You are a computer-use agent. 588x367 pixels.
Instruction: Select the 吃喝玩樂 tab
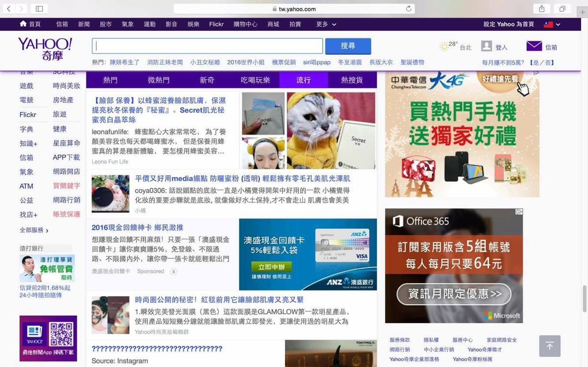pyautogui.click(x=255, y=80)
